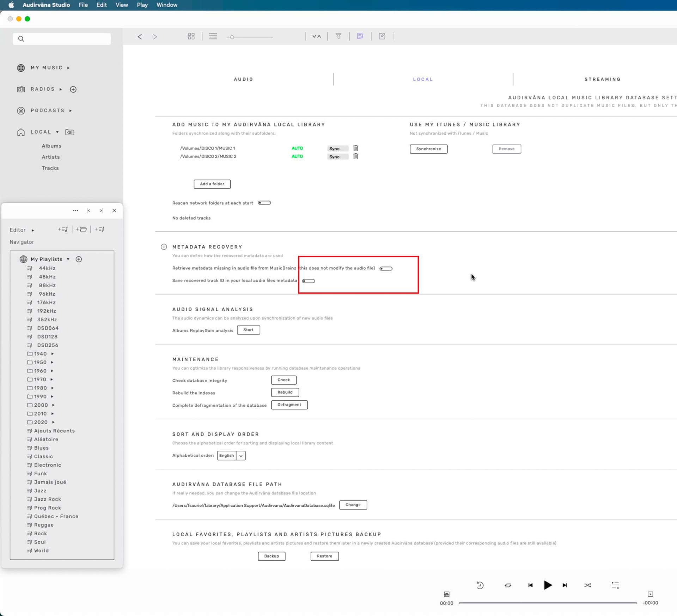Collapse the My Playlists tree
The image size is (677, 616).
click(x=68, y=259)
